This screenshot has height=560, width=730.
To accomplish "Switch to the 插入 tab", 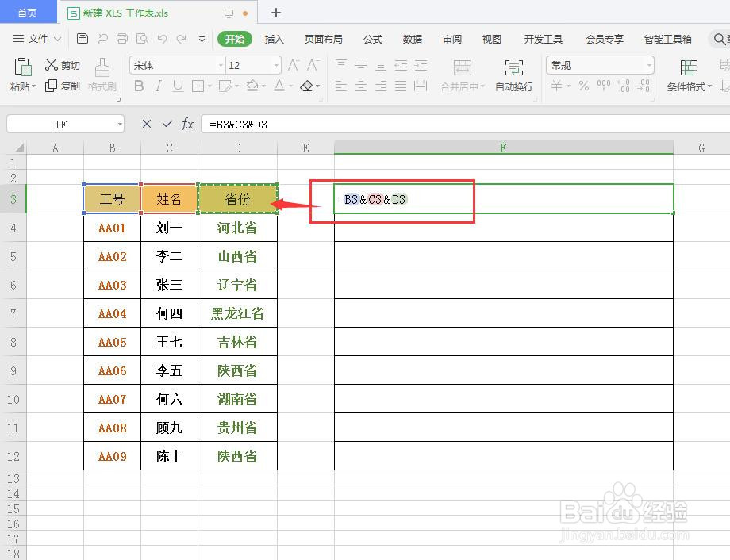I will [275, 39].
